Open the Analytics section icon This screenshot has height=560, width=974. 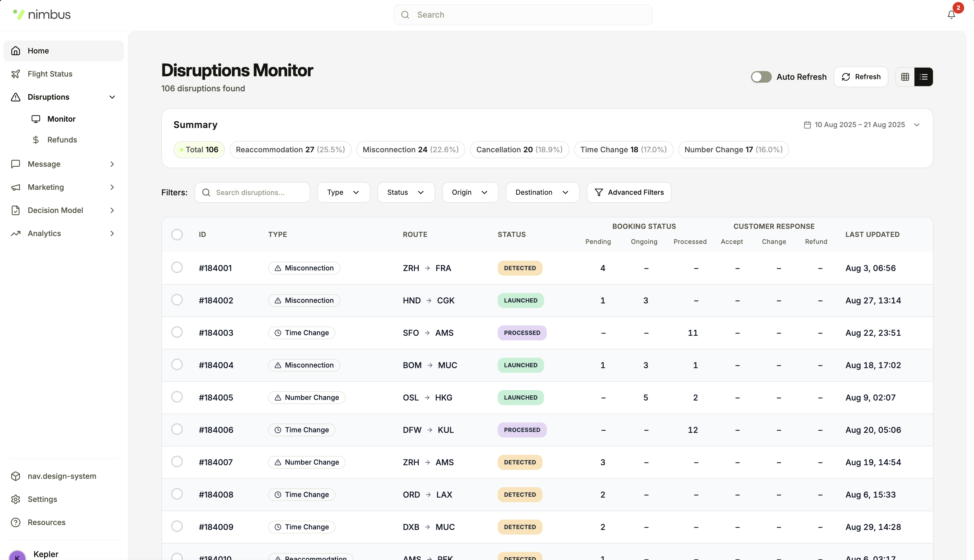[15, 233]
